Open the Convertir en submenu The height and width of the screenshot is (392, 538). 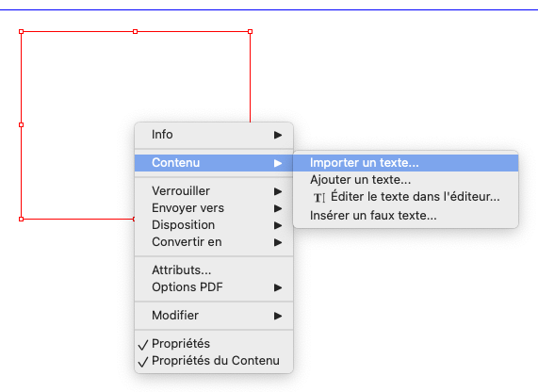pos(214,242)
